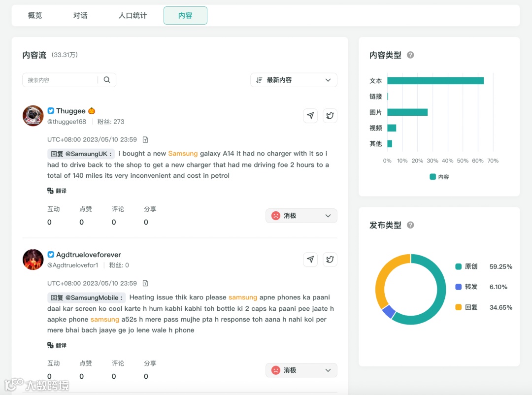Click the highlighted Samsung keyword in Thuggee's post
The image size is (532, 395).
click(183, 153)
